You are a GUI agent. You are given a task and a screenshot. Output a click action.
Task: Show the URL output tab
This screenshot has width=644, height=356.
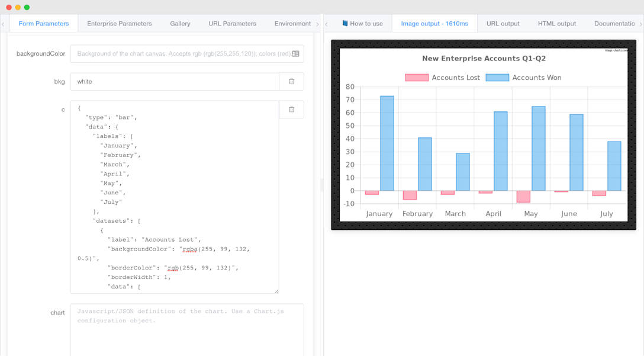coord(503,24)
